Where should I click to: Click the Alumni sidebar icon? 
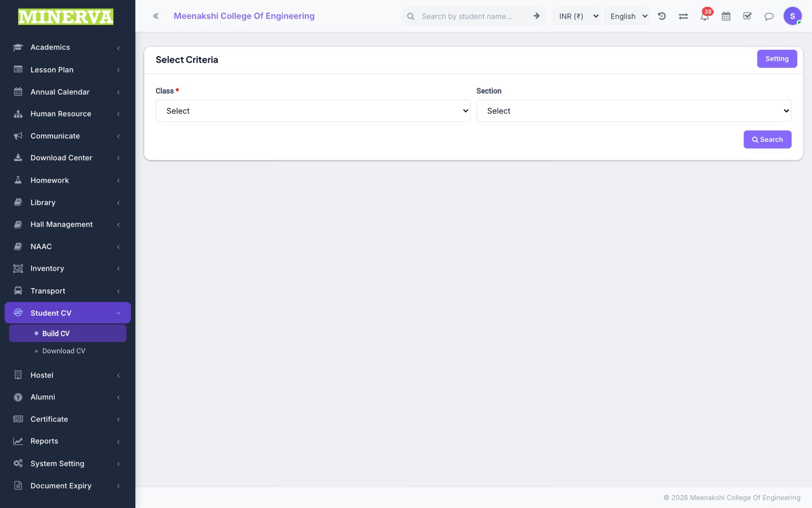18,397
